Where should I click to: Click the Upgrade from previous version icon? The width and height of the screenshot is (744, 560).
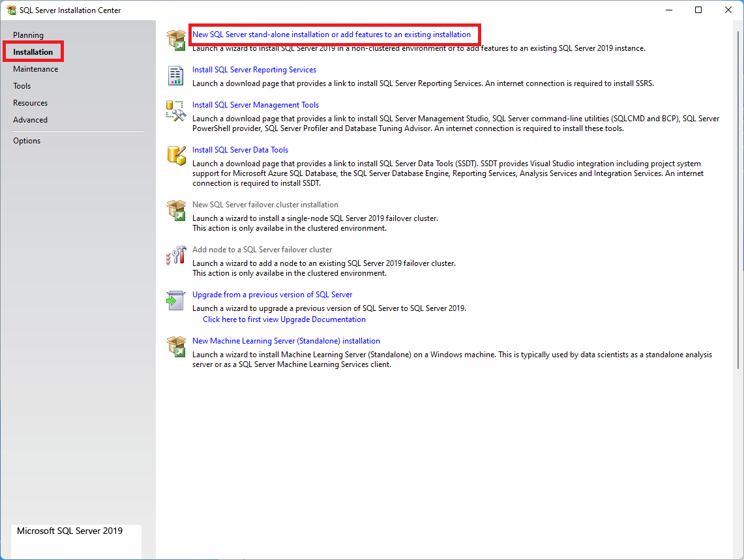pos(175,300)
